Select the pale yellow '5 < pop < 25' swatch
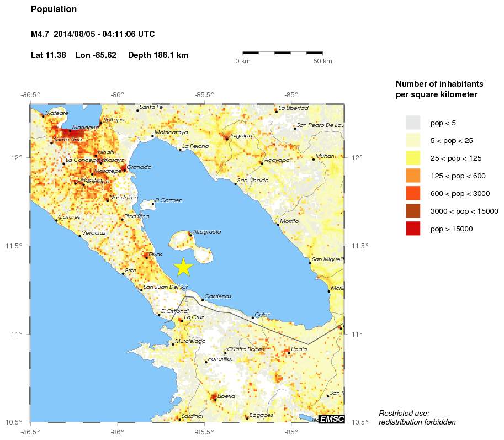Image resolution: width=504 pixels, height=440 pixels. click(x=413, y=140)
